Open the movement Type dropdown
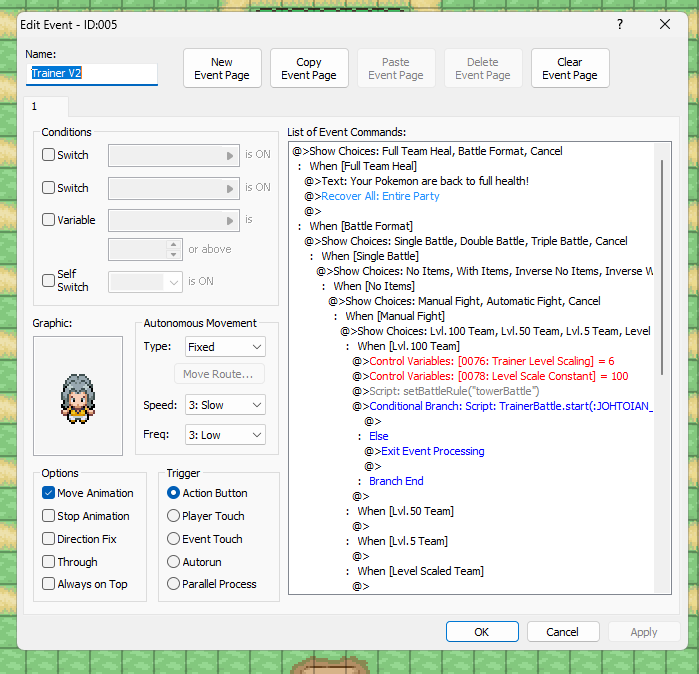 pos(225,347)
